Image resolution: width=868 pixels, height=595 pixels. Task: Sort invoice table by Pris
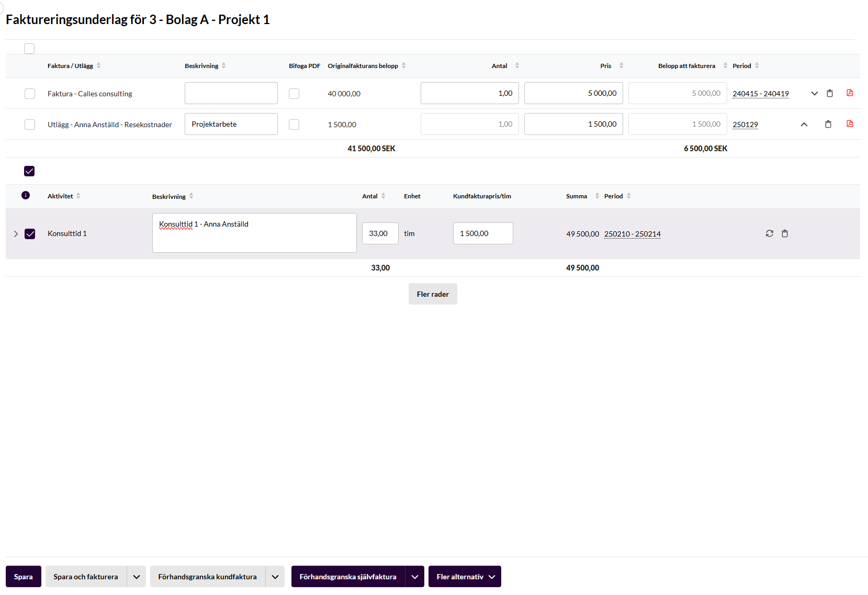pyautogui.click(x=622, y=65)
